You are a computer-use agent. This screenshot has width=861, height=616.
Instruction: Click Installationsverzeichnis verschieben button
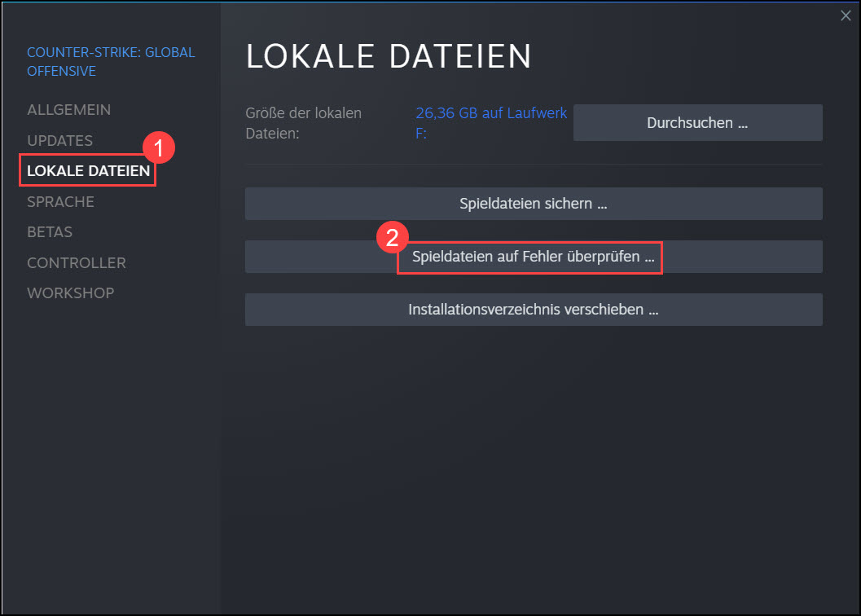point(534,310)
